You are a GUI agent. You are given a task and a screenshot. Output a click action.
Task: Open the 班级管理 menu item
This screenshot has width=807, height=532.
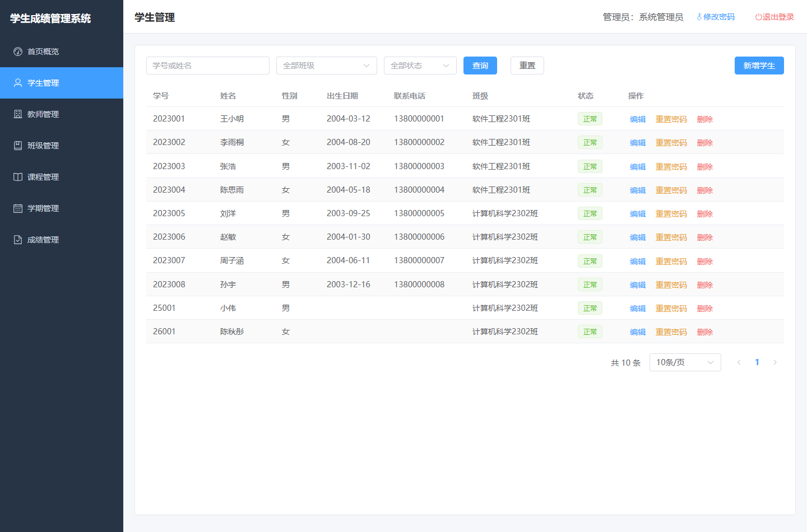coord(62,146)
